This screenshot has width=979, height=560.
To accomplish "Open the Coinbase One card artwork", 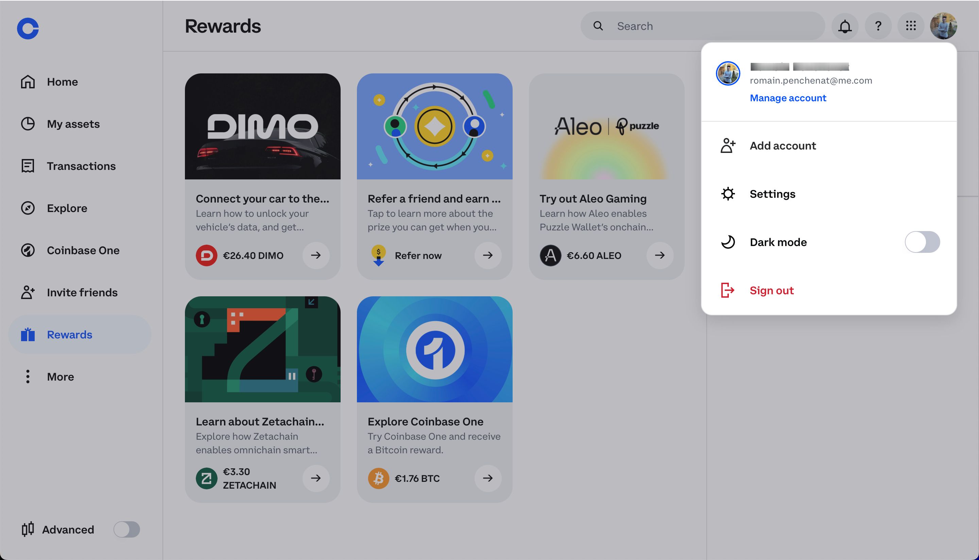I will click(x=435, y=349).
